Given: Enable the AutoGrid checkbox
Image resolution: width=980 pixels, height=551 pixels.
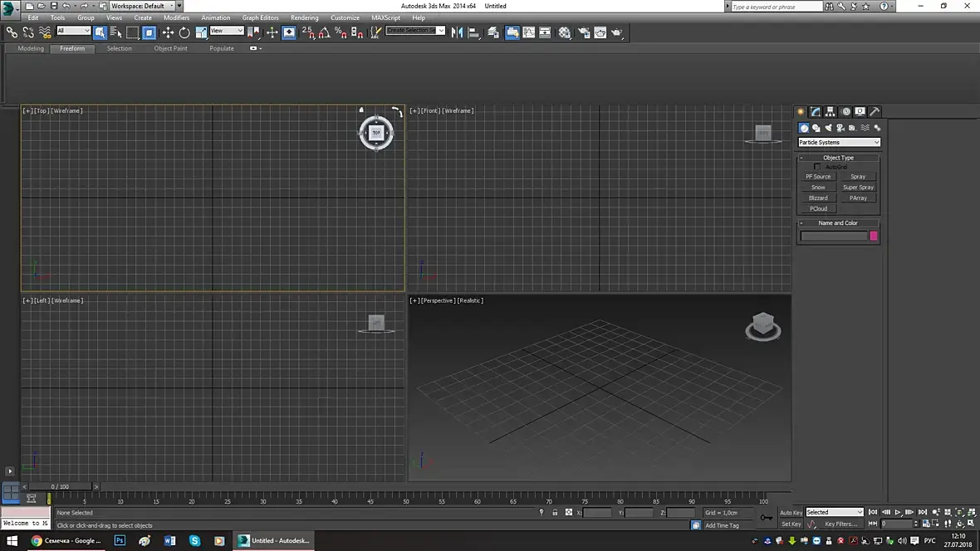Looking at the screenshot, I should (817, 167).
